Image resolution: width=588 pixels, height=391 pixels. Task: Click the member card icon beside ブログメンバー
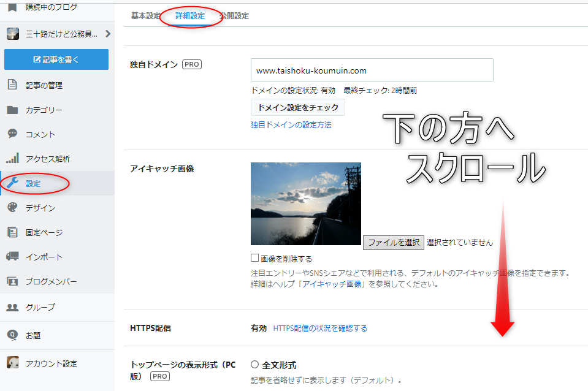(x=12, y=281)
